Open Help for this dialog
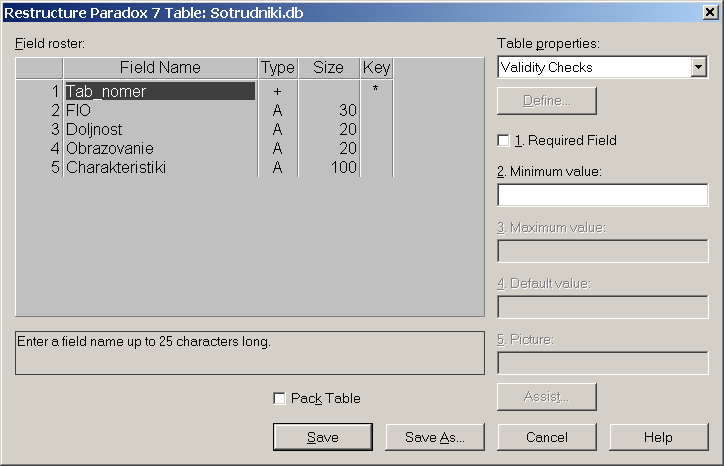Image resolution: width=724 pixels, height=466 pixels. 658,437
